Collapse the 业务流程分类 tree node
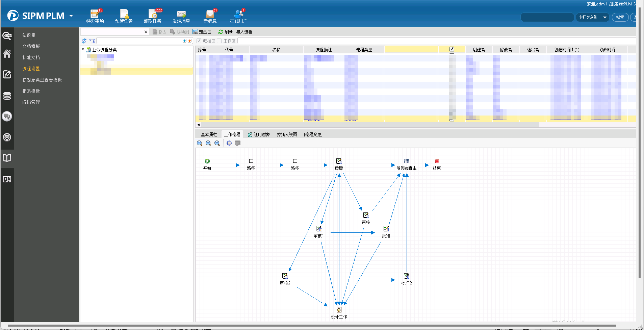 point(83,49)
